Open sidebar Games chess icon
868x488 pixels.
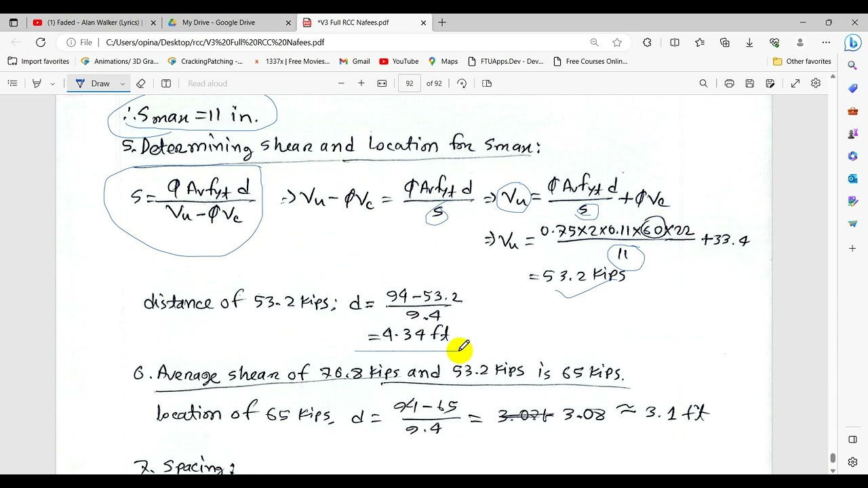852,134
